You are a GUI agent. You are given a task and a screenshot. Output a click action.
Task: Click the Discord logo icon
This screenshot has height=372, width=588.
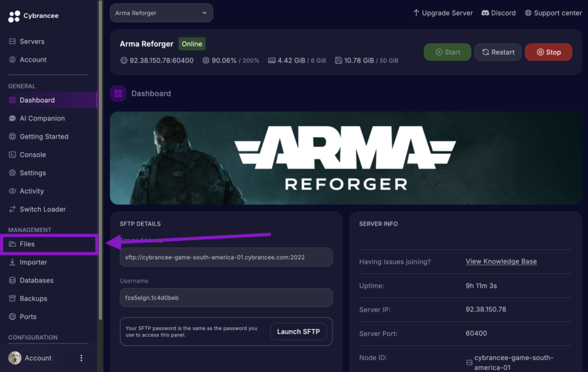[x=485, y=13]
